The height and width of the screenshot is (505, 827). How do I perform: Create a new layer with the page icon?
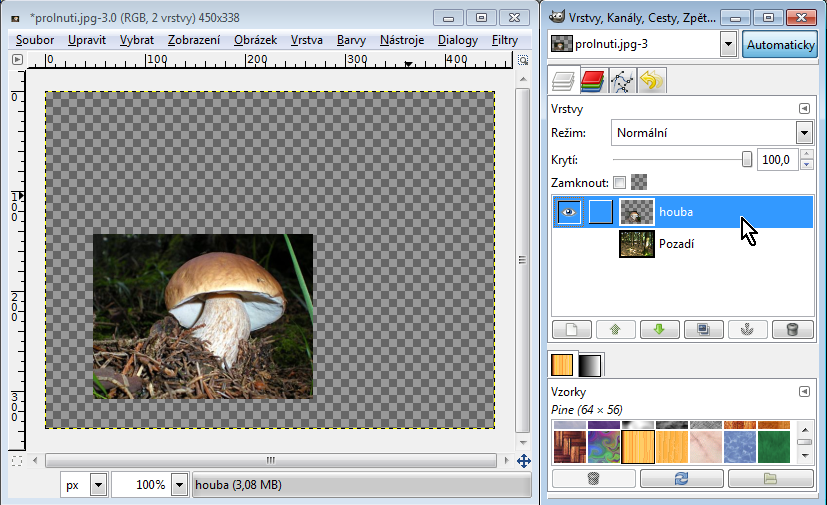pos(572,329)
